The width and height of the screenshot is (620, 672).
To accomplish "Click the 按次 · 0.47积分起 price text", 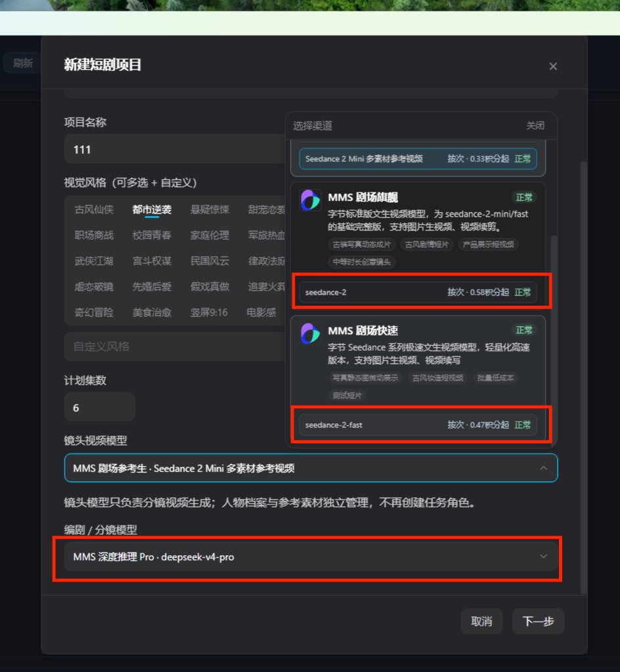I will pos(478,425).
